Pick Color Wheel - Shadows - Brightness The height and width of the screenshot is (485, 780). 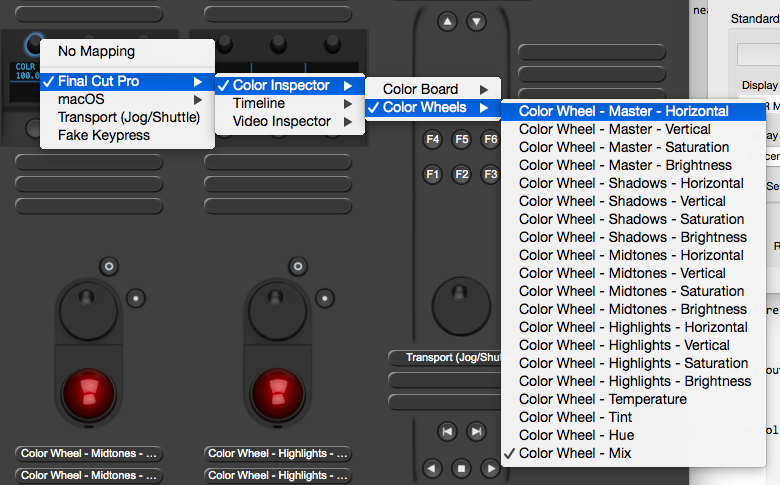click(633, 237)
